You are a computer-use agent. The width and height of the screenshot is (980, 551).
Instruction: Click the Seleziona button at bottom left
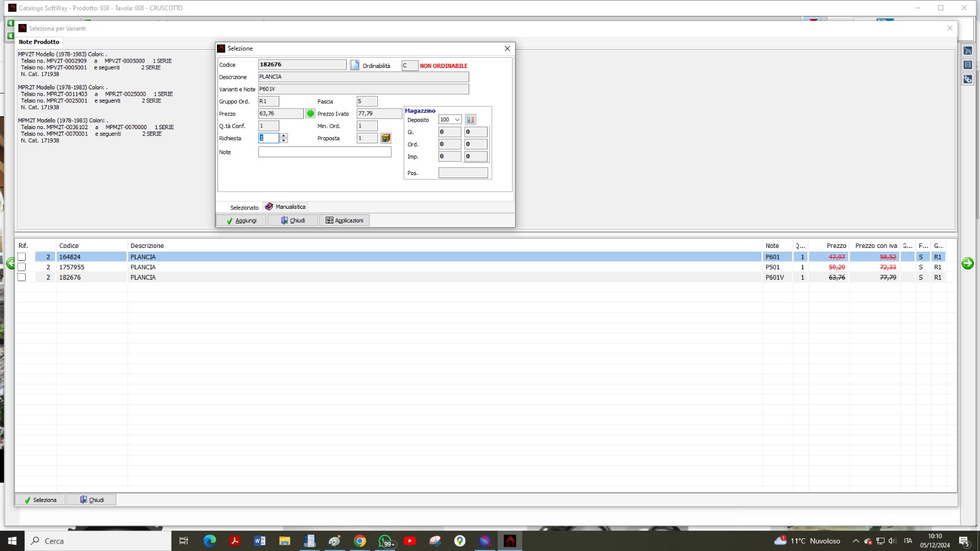[40, 500]
